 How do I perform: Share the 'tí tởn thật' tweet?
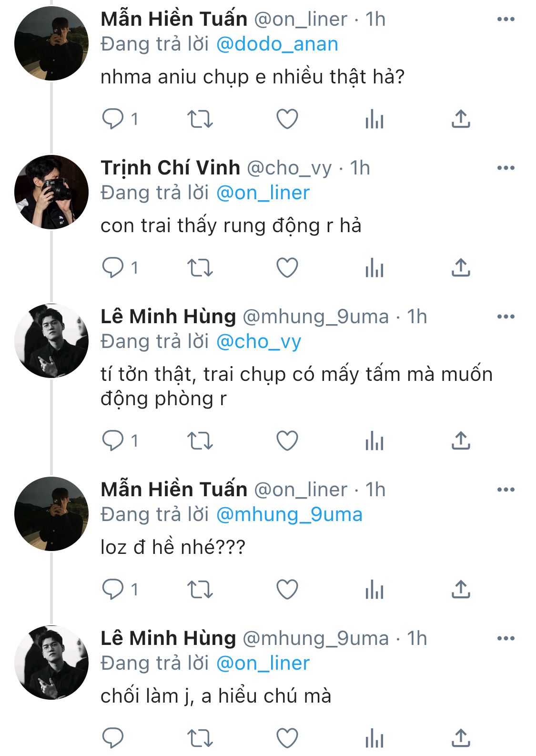click(461, 440)
